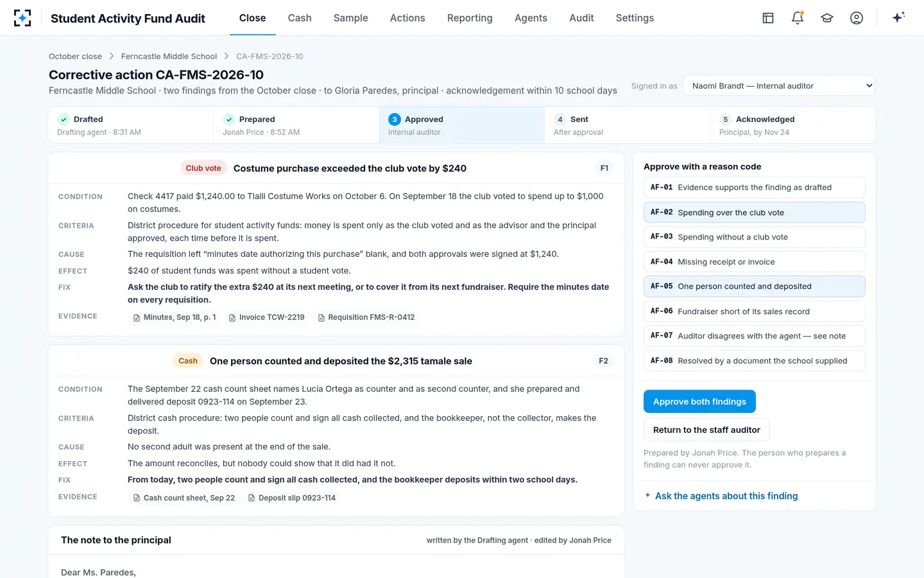This screenshot has height=578, width=924.
Task: Select the Sent workflow step
Action: pos(628,125)
